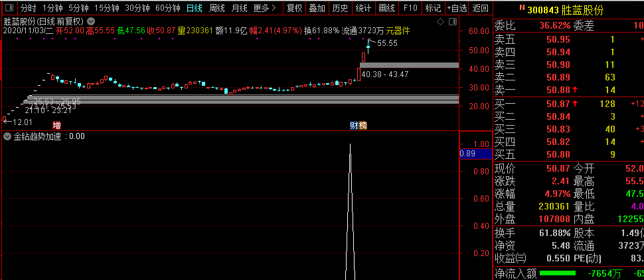Switch to the 15分钟 timeframe
The width and height of the screenshot is (644, 280).
click(107, 8)
